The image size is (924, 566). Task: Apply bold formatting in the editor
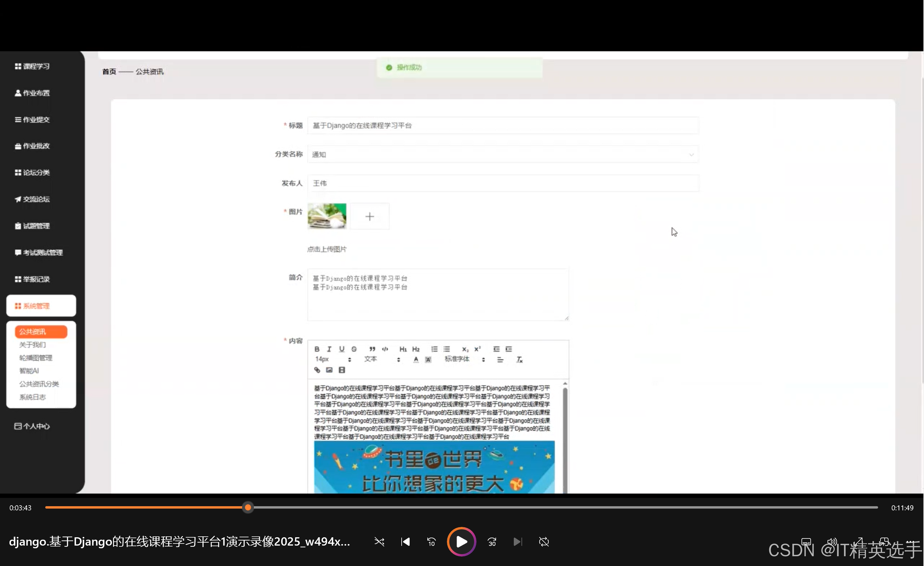[317, 349]
